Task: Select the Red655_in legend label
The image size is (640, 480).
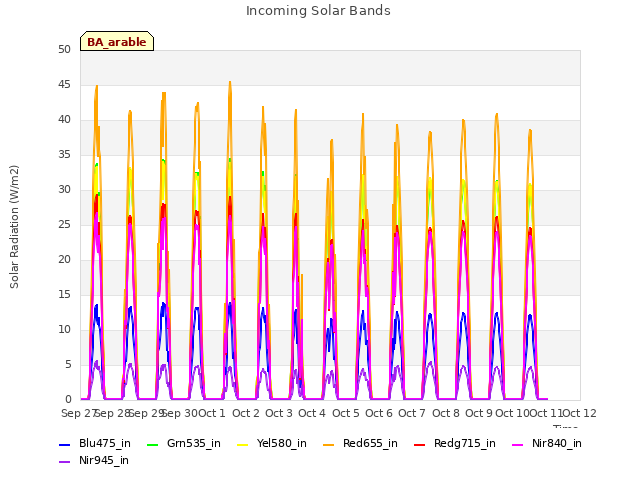Action: tap(370, 443)
